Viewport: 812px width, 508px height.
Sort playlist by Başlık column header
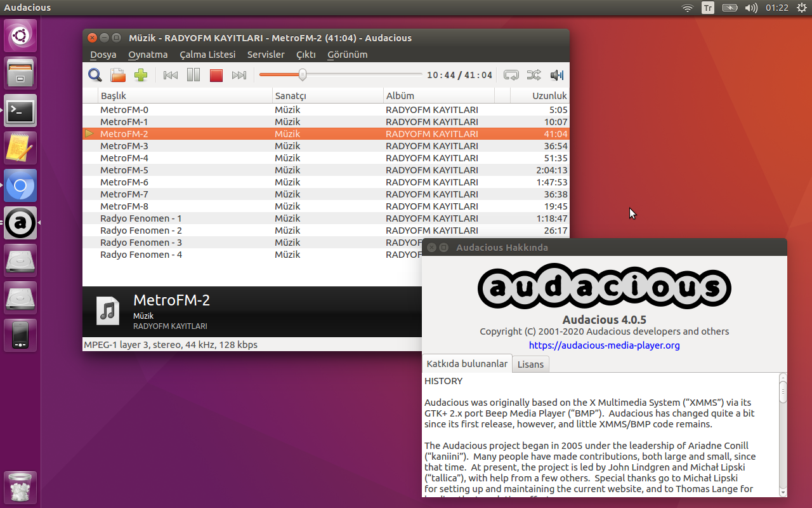click(x=185, y=96)
